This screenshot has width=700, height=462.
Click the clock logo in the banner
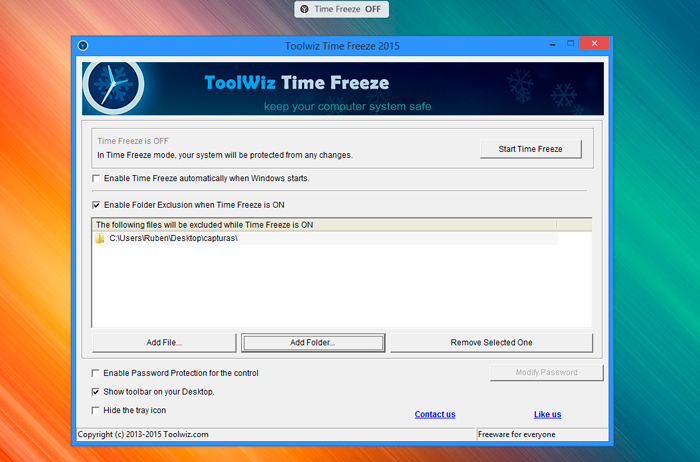click(x=113, y=85)
